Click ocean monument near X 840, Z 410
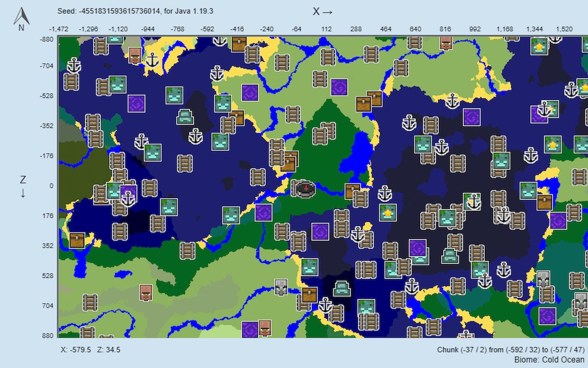This screenshot has height=368, width=588. tap(450, 256)
